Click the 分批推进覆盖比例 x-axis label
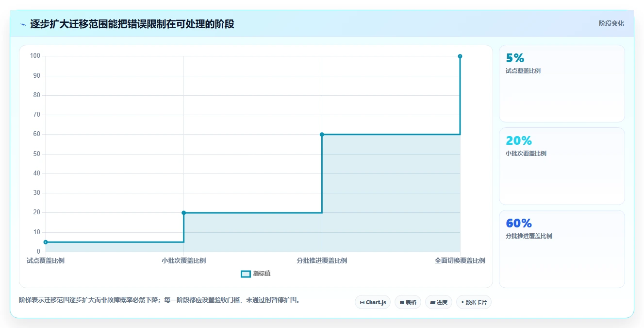 (322, 260)
